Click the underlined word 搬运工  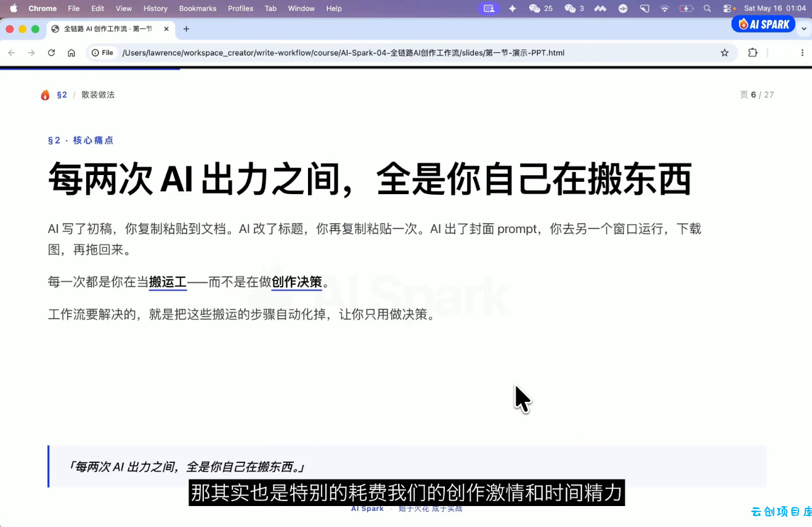[x=168, y=282]
